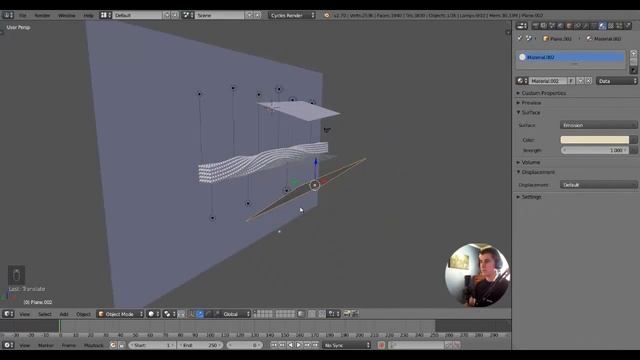This screenshot has height=360, width=640.
Task: Open the Object Mode dropdown
Action: click(x=120, y=314)
